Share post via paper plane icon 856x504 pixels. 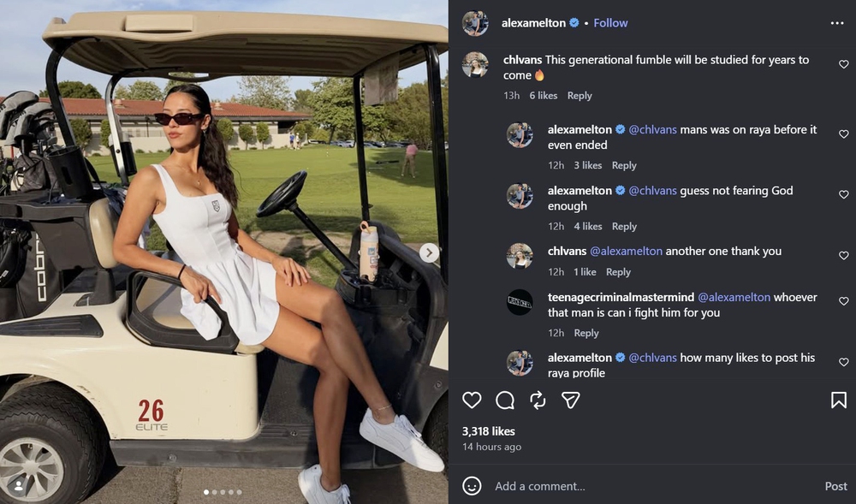pyautogui.click(x=570, y=400)
